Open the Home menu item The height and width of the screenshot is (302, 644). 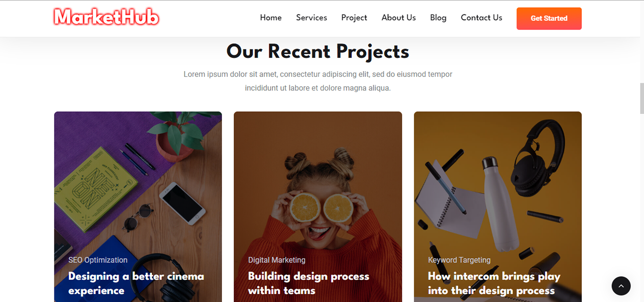point(271,18)
